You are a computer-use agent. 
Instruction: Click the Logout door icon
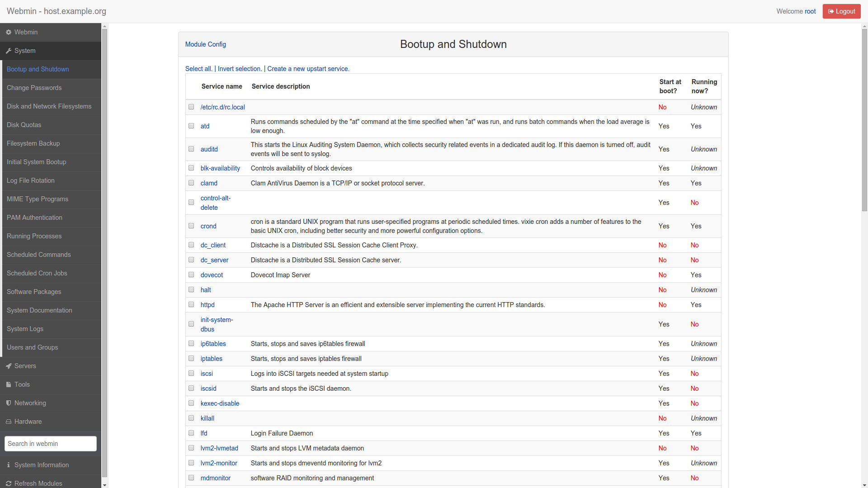(830, 11)
